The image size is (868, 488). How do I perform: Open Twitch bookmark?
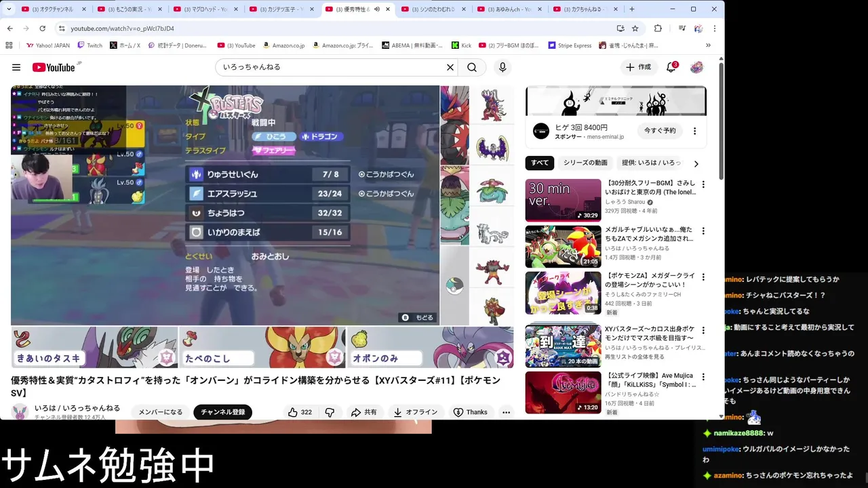[x=90, y=45]
